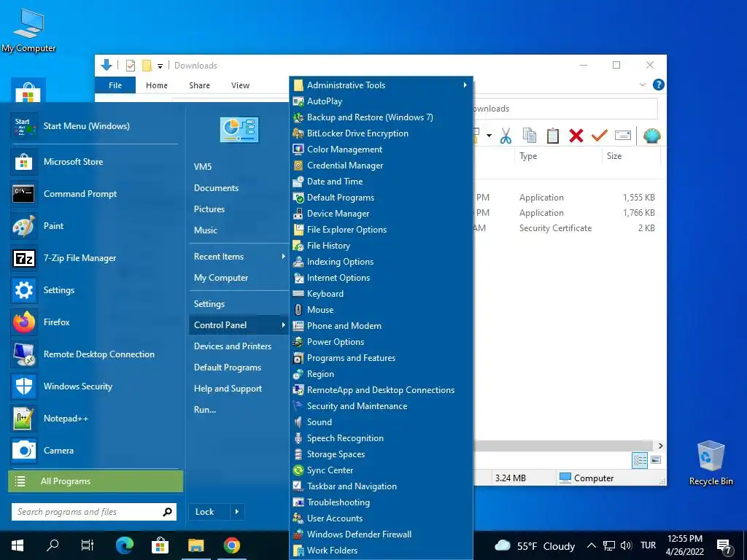Image resolution: width=747 pixels, height=560 pixels.
Task: Open Help and Support
Action: pyautogui.click(x=239, y=389)
